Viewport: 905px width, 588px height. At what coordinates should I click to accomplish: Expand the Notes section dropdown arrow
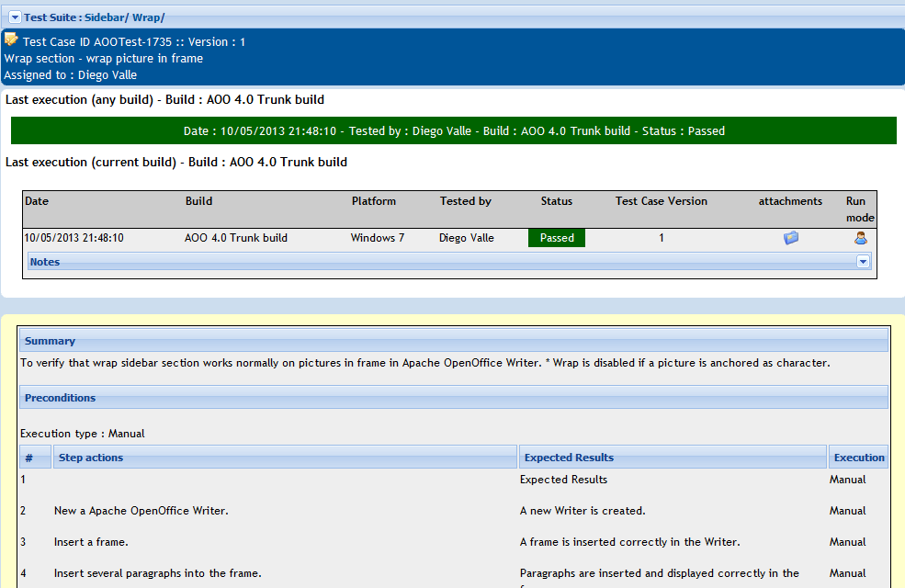tap(863, 262)
